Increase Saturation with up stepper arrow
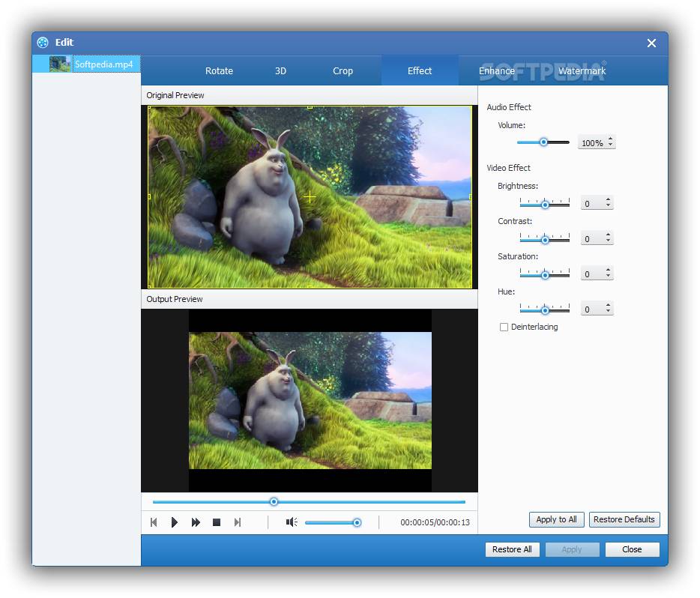The image size is (700, 598). (608, 271)
